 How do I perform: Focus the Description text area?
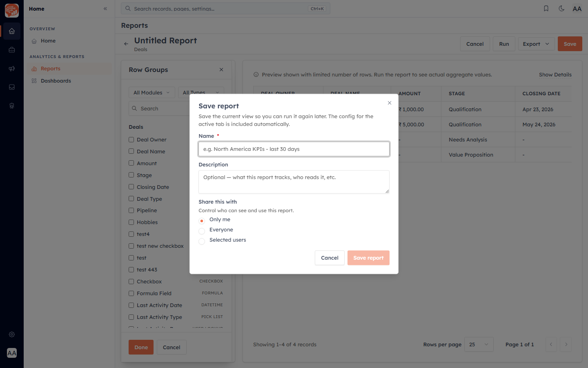294,182
